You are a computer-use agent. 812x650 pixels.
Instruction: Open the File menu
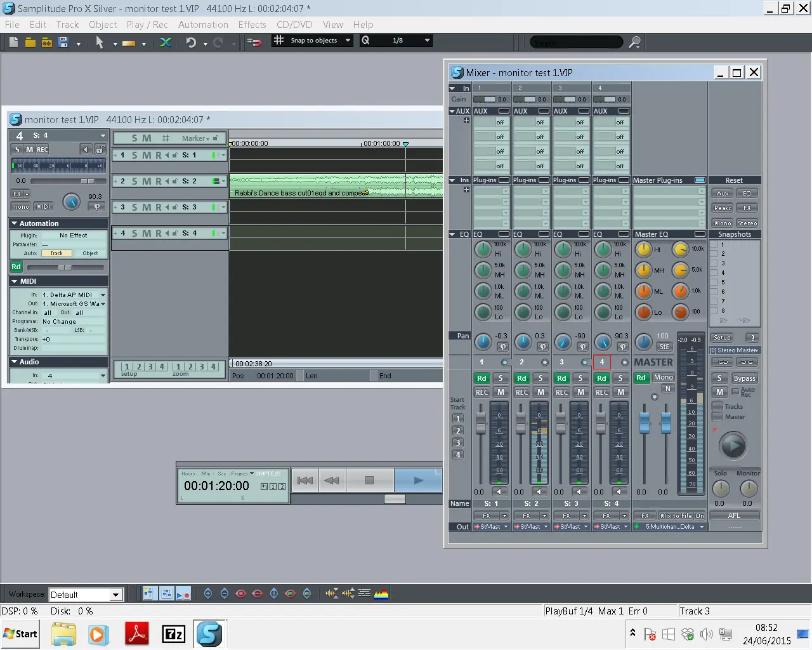12,25
